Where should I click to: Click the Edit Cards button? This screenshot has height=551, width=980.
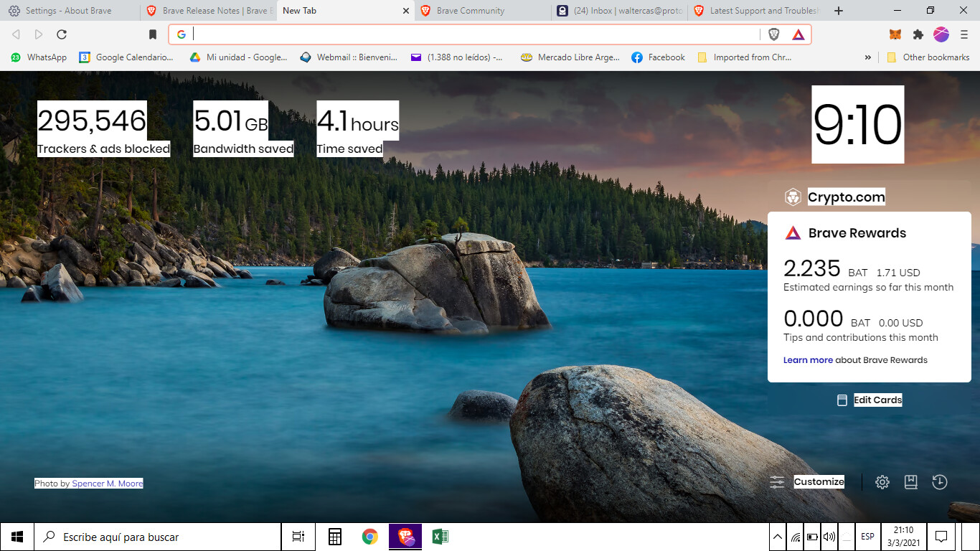pyautogui.click(x=878, y=400)
